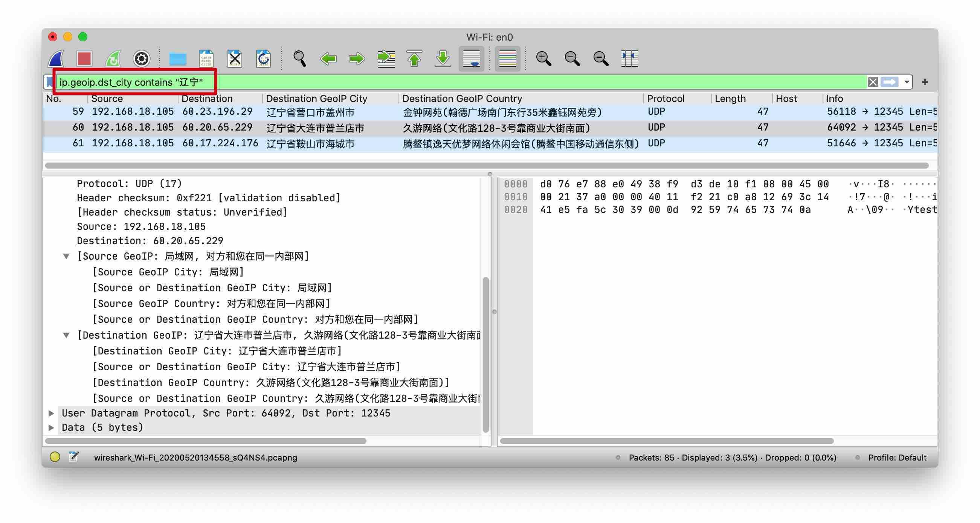Image resolution: width=980 pixels, height=523 pixels.
Task: Go to the first packet
Action: click(414, 59)
